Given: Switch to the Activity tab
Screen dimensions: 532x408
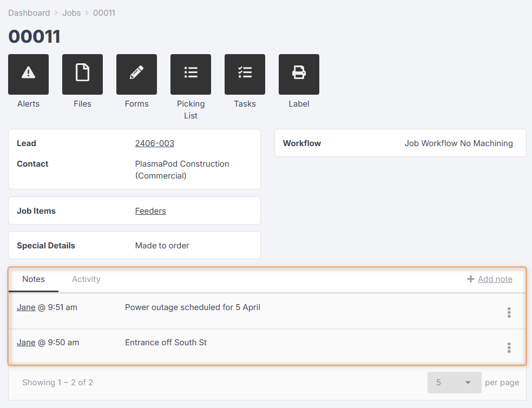Looking at the screenshot, I should 86,279.
